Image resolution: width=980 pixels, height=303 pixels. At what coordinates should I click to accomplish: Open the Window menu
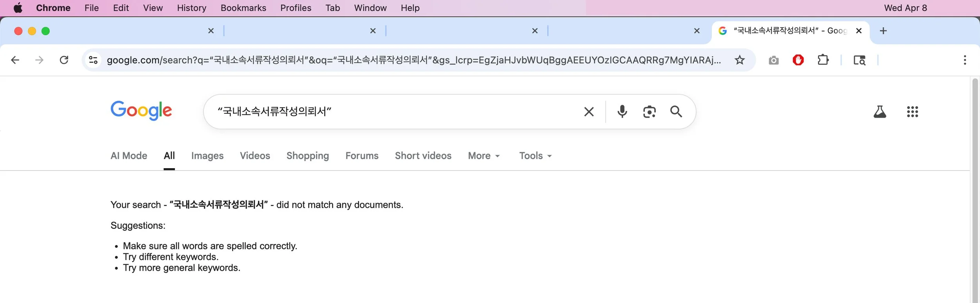370,8
